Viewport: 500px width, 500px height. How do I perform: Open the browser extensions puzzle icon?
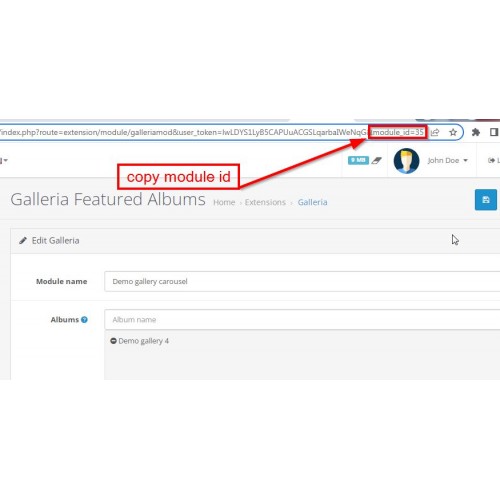click(x=476, y=132)
